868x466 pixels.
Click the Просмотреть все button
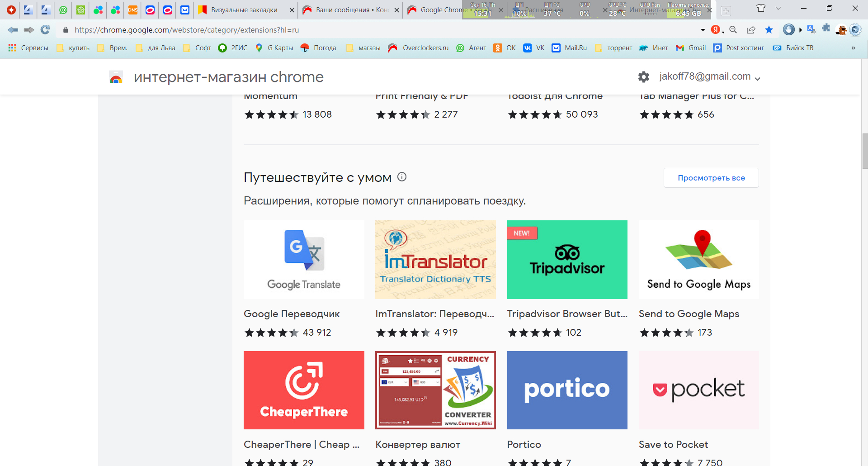click(x=711, y=178)
